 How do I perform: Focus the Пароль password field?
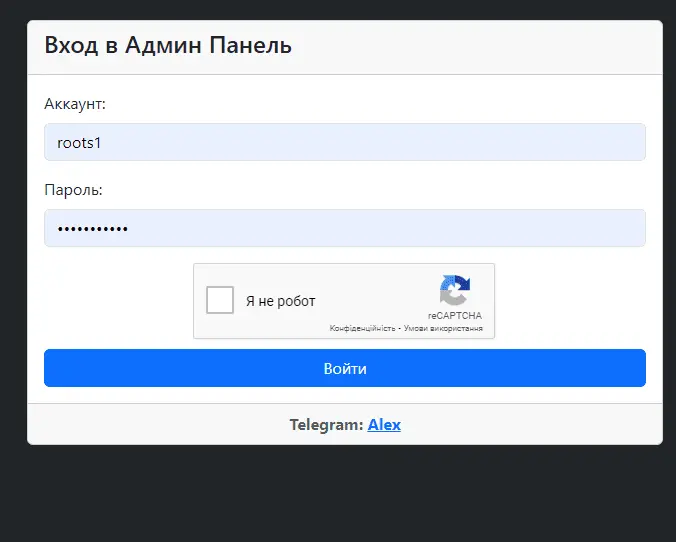click(x=344, y=228)
